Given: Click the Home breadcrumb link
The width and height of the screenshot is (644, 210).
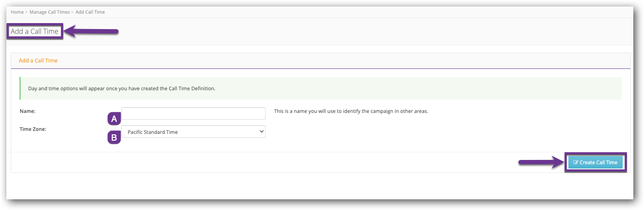Looking at the screenshot, I should (17, 12).
